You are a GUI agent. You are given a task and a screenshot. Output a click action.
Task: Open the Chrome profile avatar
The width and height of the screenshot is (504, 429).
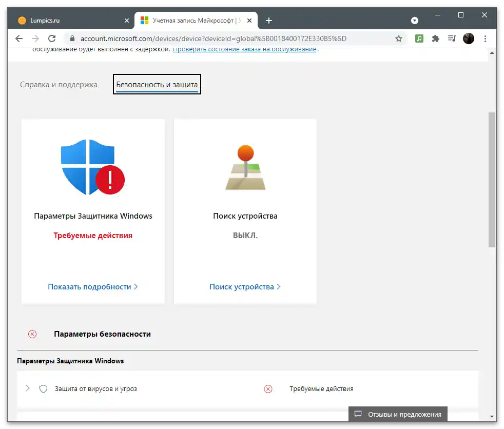tap(468, 38)
